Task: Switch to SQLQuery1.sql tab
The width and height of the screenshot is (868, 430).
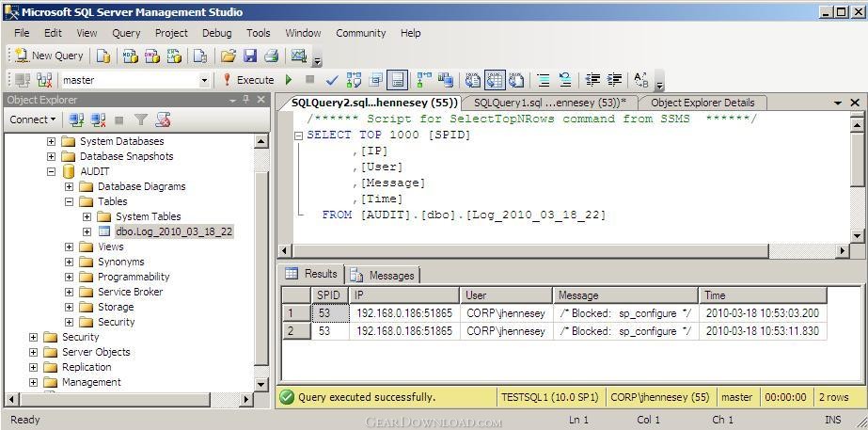Action: point(550,103)
